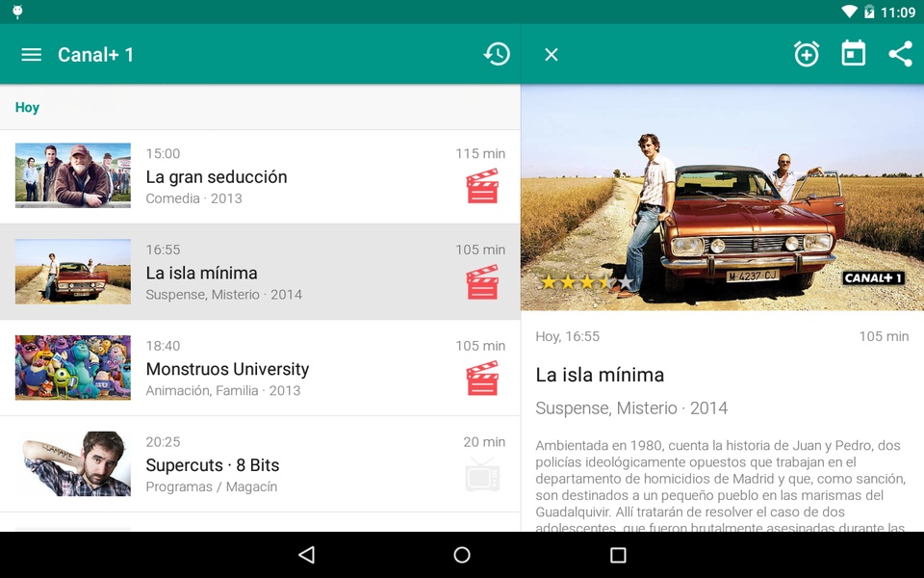
Task: Select the Supercuts · 8 Bits title
Action: point(212,465)
